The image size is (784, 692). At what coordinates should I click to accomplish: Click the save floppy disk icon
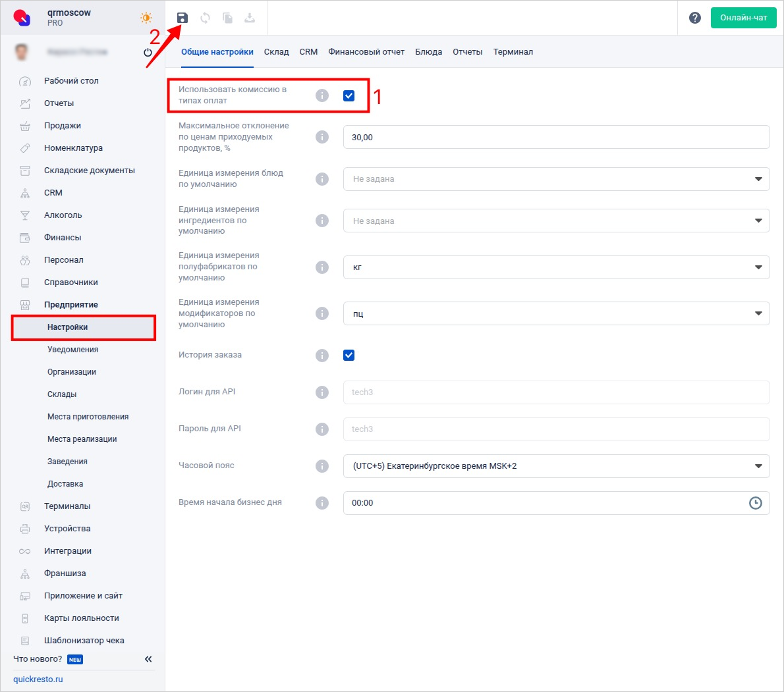coord(182,18)
